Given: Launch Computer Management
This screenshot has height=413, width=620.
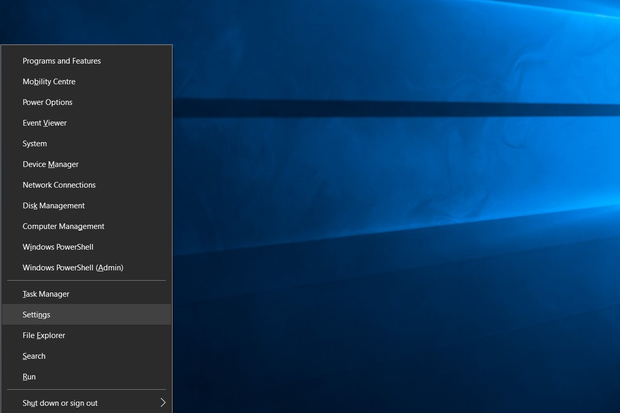Looking at the screenshot, I should (x=87, y=226).
